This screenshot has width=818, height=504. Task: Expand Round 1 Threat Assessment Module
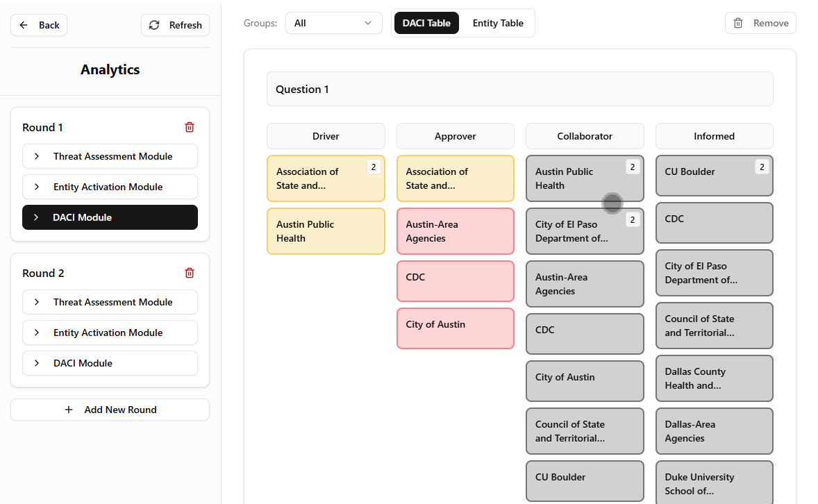(x=37, y=156)
